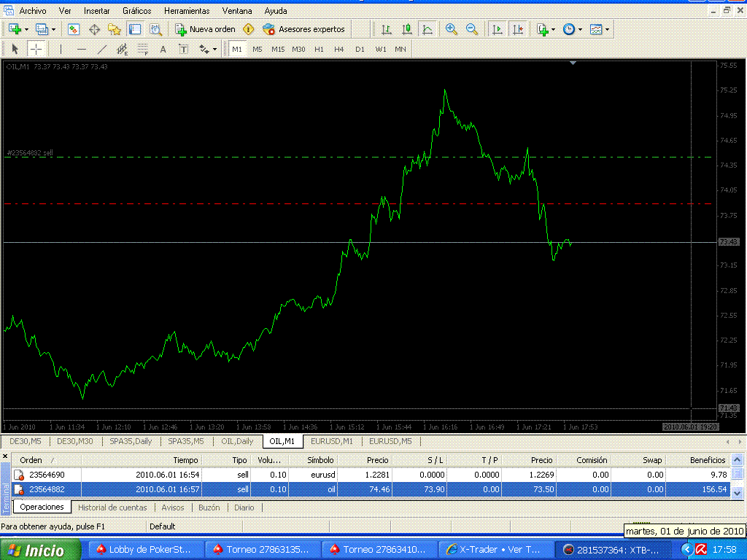Switch timeframe to M5
This screenshot has width=747, height=560.
click(258, 49)
